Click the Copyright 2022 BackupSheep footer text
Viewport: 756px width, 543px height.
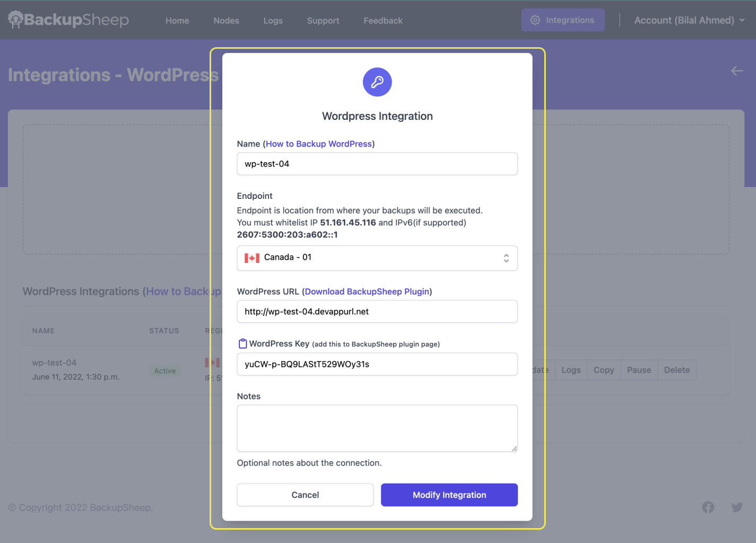pyautogui.click(x=81, y=507)
